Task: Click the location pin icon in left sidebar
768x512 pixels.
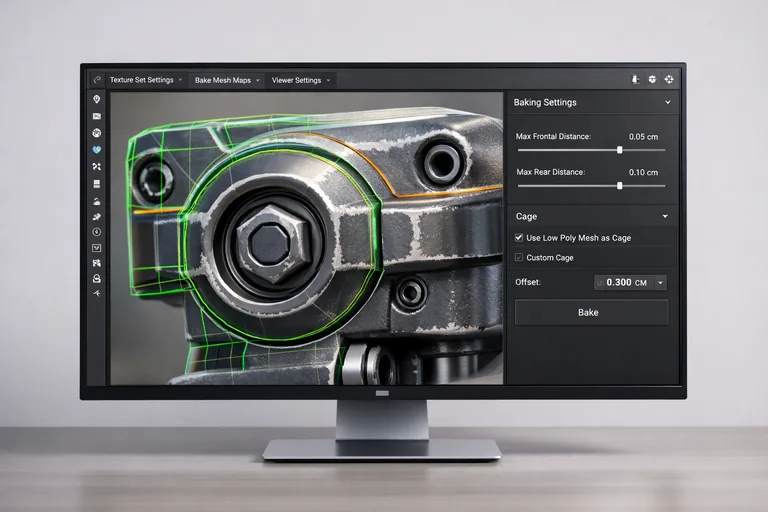Action: 97,99
